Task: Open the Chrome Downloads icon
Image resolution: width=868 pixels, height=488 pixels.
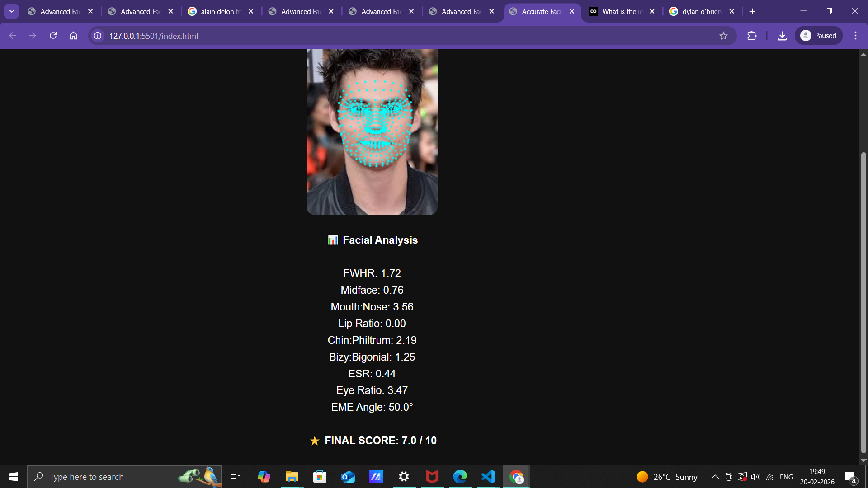Action: coord(782,36)
